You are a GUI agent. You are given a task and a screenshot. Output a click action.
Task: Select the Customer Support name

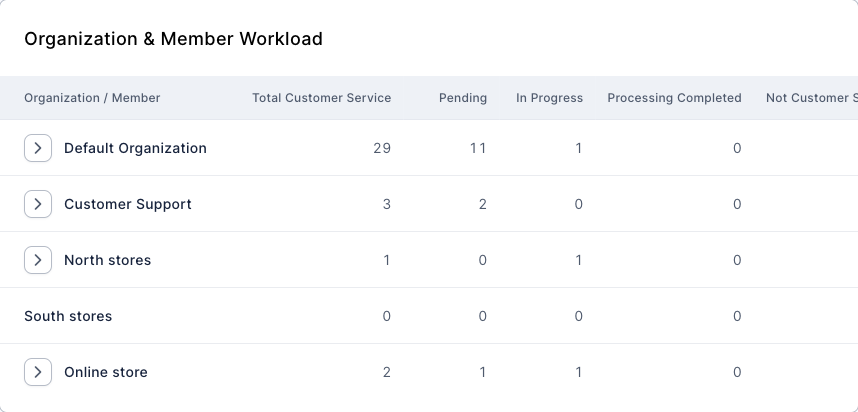tap(127, 205)
